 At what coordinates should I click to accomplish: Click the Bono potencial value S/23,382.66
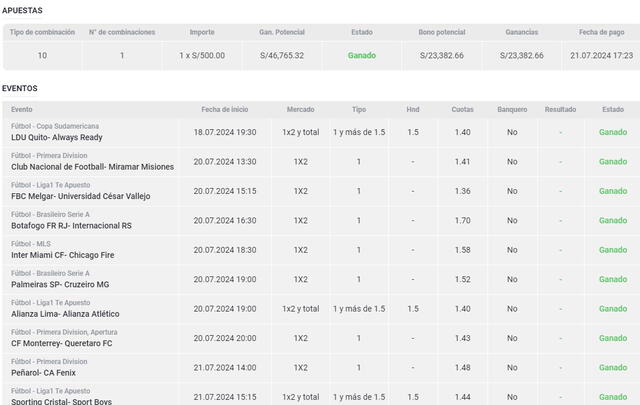coord(441,56)
